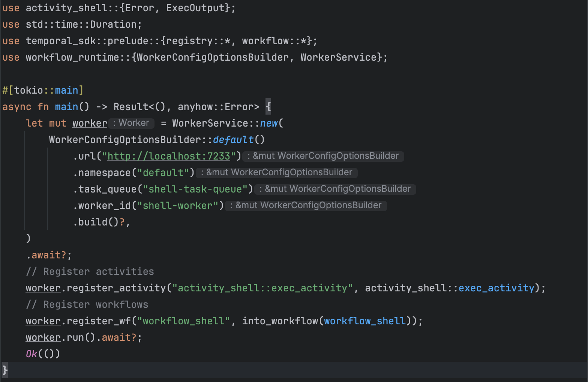Click the Ok(()) return expression
Image resolution: width=588 pixels, height=382 pixels.
click(43, 354)
